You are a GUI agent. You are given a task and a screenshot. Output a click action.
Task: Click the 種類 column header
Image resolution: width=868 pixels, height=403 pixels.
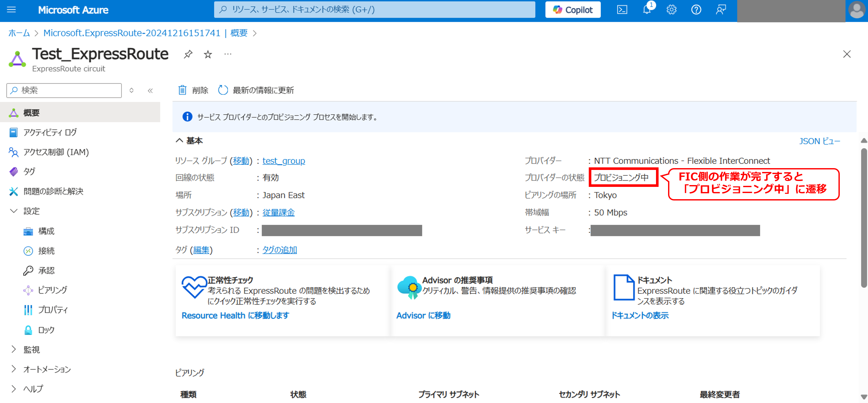click(x=188, y=394)
